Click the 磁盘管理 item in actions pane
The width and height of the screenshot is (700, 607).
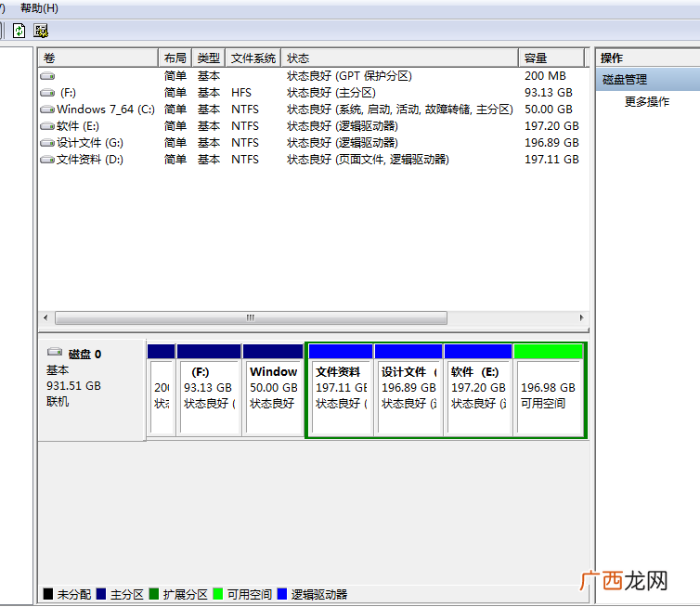coord(648,80)
